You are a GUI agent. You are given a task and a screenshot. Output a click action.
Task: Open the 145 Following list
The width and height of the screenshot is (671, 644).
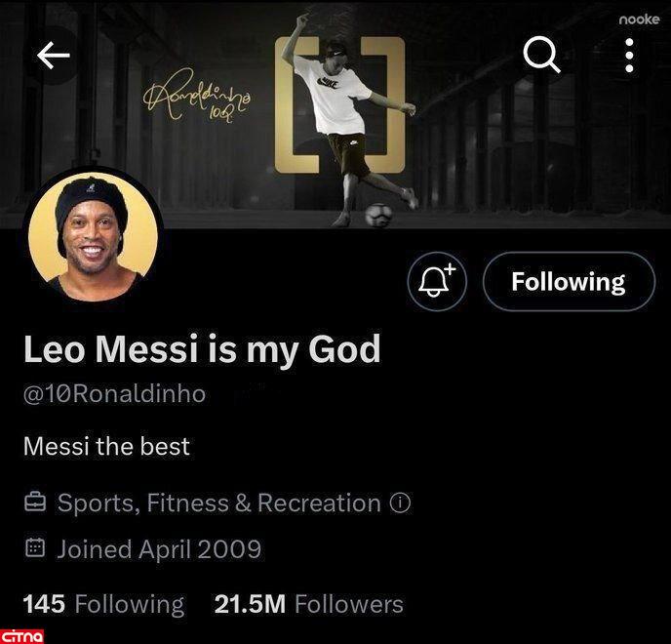pos(103,604)
